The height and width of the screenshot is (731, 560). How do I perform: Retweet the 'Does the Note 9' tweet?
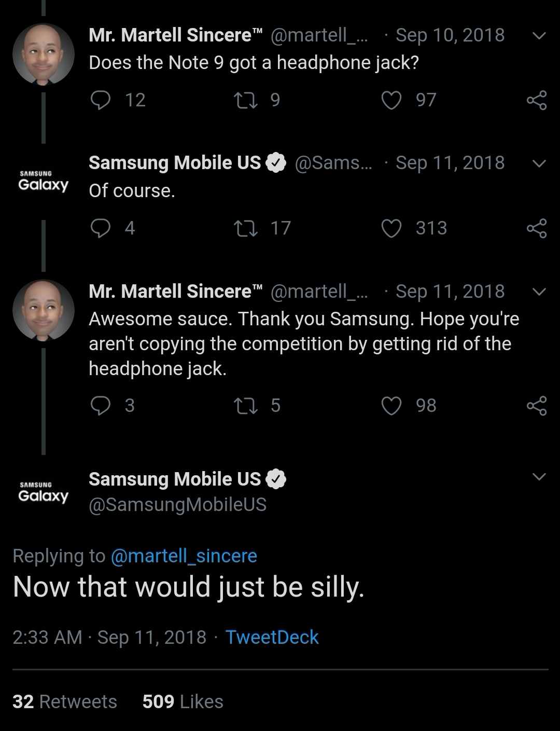pos(246,100)
